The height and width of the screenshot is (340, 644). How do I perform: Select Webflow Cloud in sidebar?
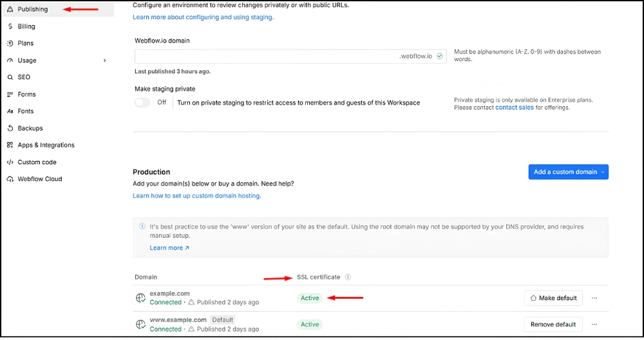pyautogui.click(x=40, y=179)
